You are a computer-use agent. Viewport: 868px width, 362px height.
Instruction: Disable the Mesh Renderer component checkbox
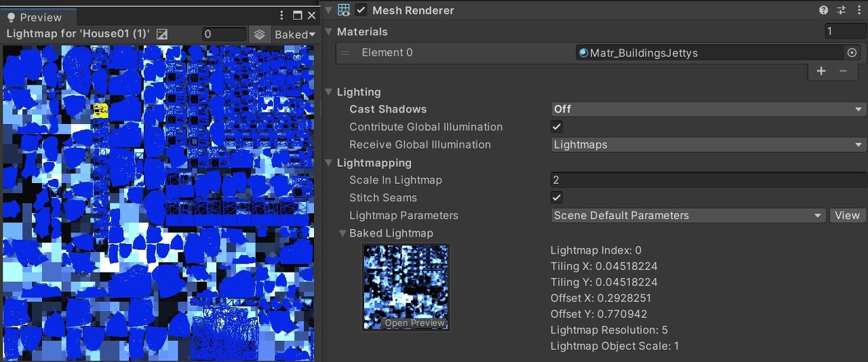(361, 10)
